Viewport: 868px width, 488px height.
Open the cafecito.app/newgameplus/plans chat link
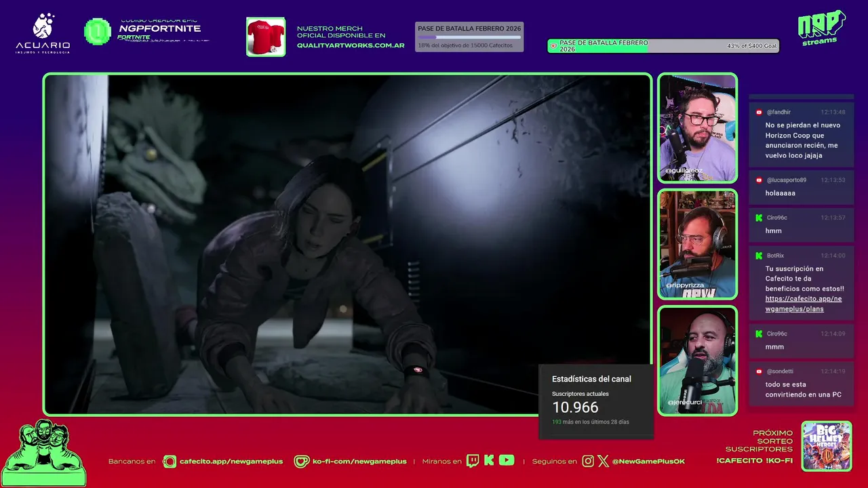pyautogui.click(x=804, y=304)
